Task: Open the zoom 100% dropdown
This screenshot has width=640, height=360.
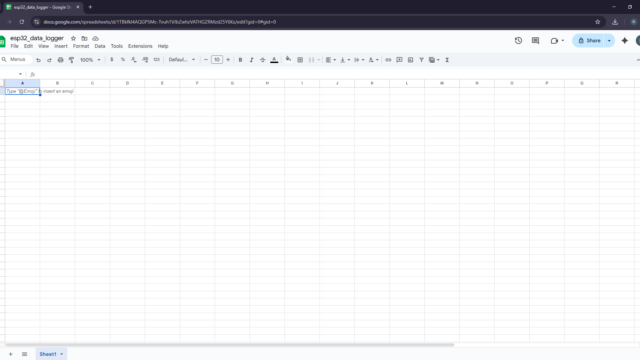Action: [90, 60]
